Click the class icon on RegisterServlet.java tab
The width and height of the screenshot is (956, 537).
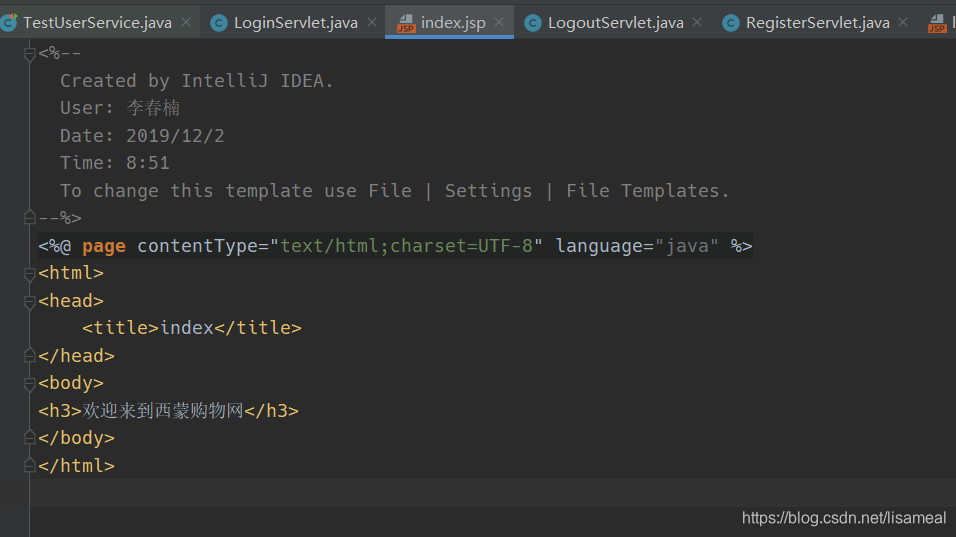tap(730, 23)
